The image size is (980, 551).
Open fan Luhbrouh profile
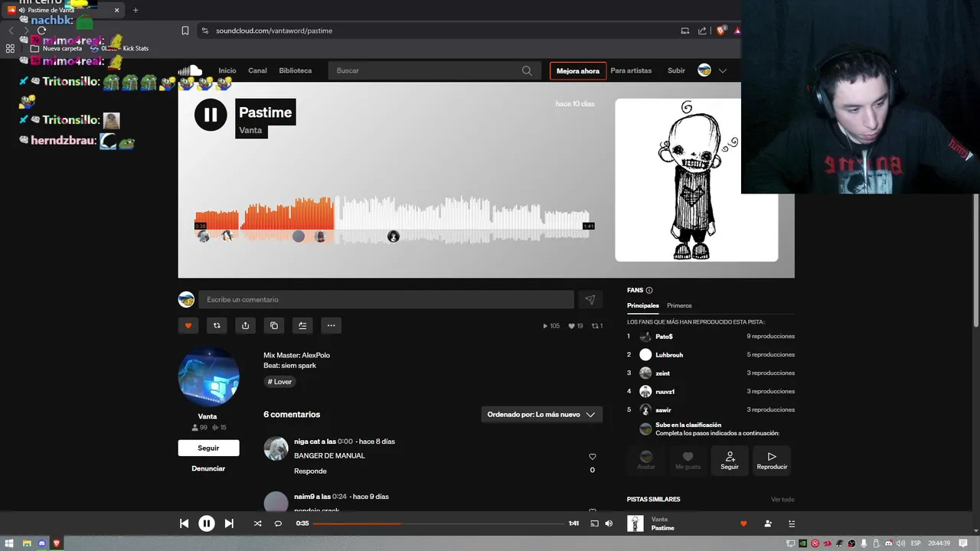[669, 355]
